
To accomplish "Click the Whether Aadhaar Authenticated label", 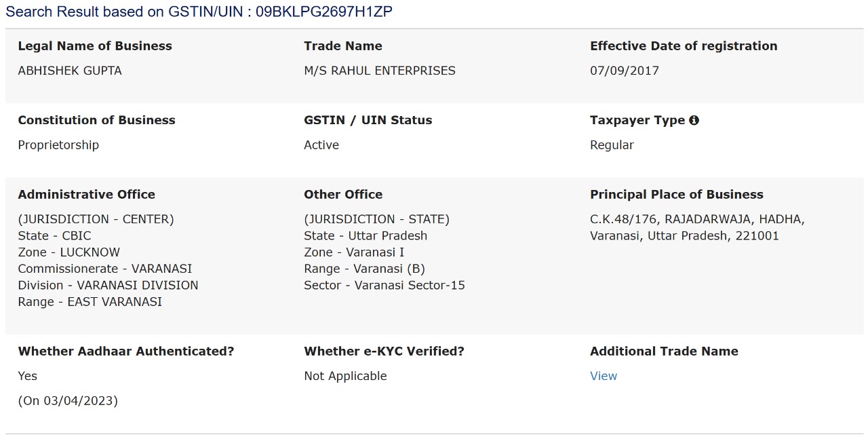I will click(126, 351).
